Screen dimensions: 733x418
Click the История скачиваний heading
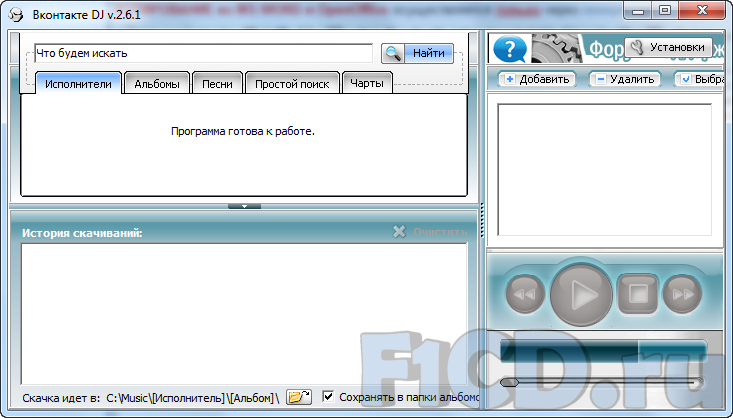pos(82,233)
